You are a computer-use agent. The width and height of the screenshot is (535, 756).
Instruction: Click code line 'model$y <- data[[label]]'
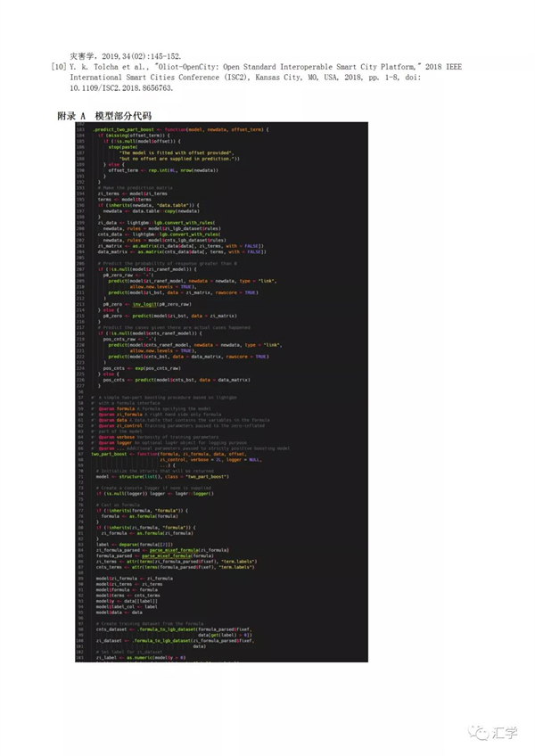[127, 601]
